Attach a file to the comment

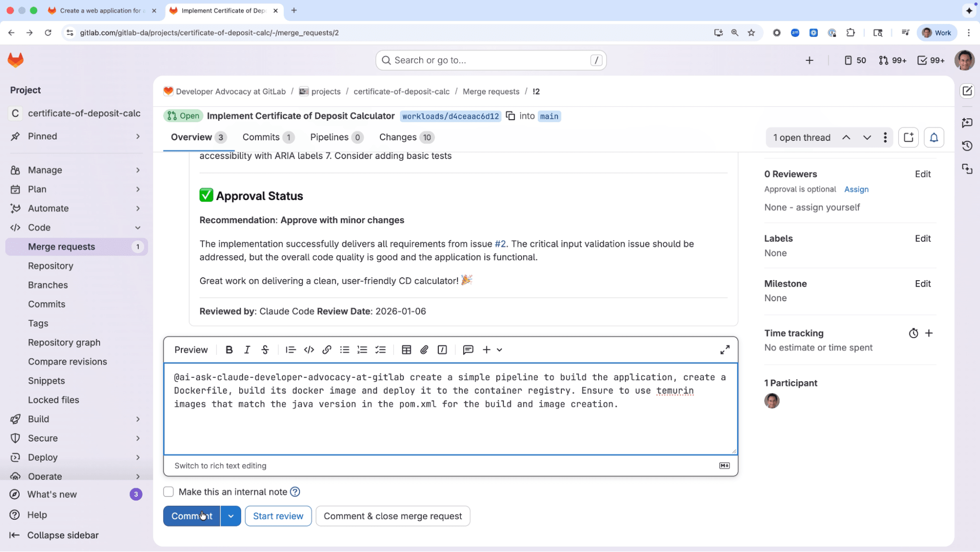424,349
